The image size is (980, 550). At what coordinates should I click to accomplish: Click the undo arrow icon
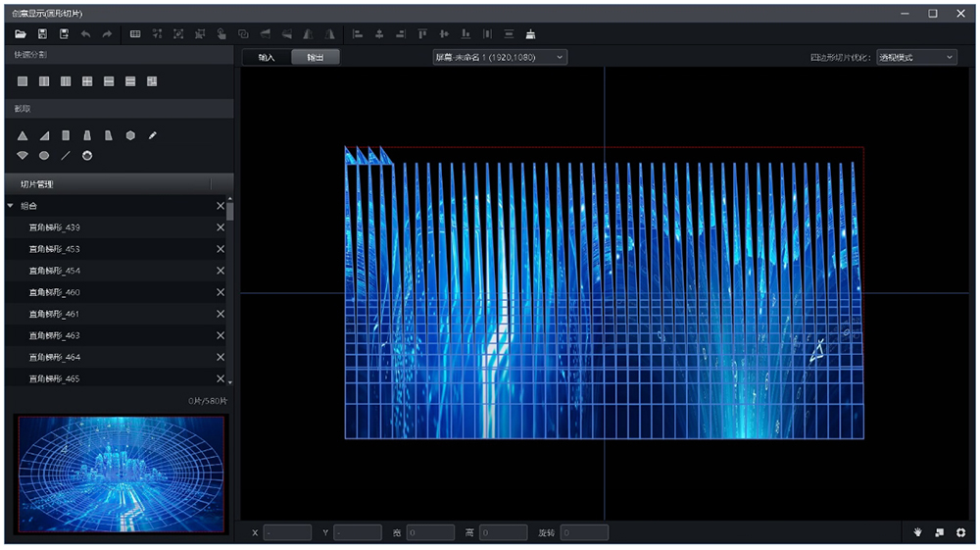click(x=85, y=34)
